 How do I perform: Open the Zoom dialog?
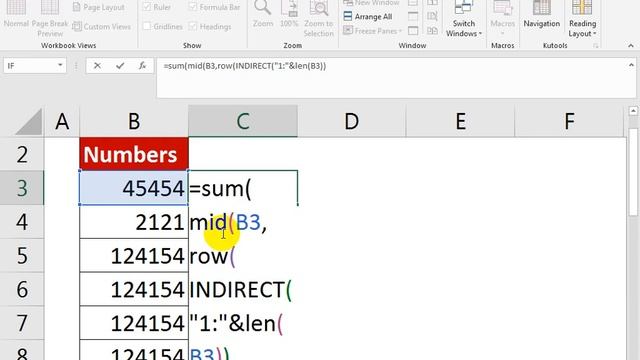[263, 15]
